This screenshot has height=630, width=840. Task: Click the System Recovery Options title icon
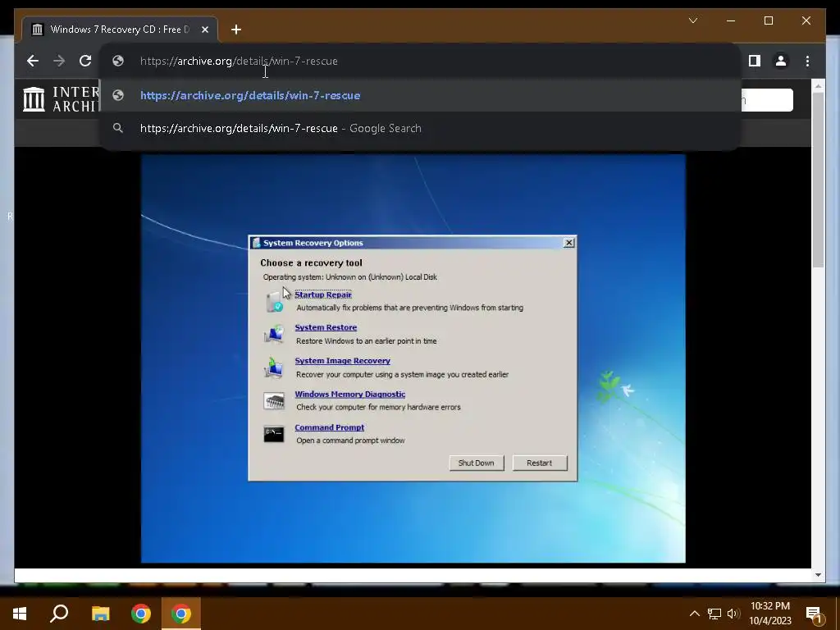(256, 243)
